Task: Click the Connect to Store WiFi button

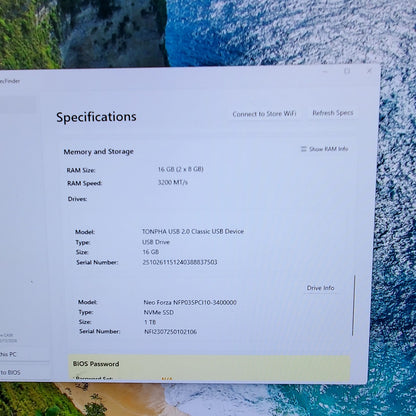Action: (264, 114)
